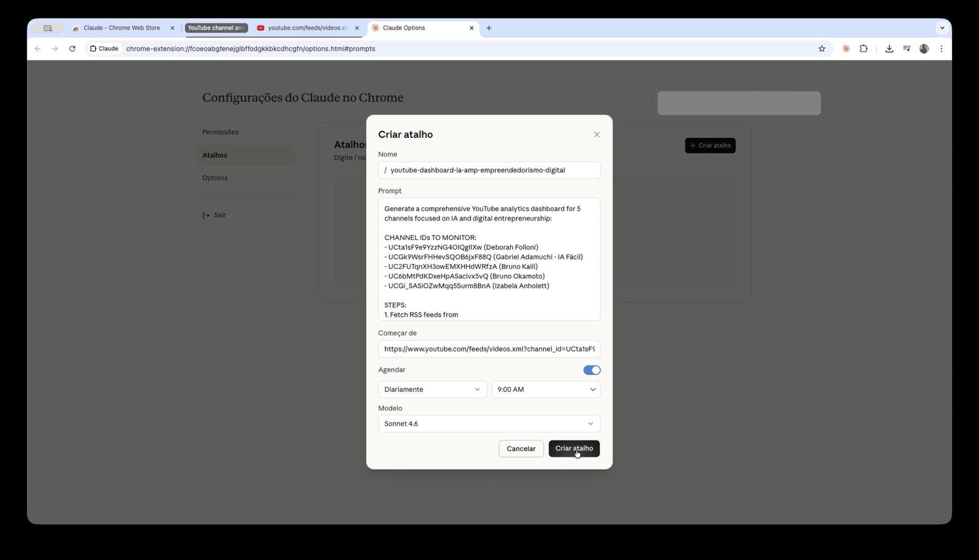This screenshot has width=979, height=560.
Task: Click the background page Criar atalho button
Action: [710, 146]
